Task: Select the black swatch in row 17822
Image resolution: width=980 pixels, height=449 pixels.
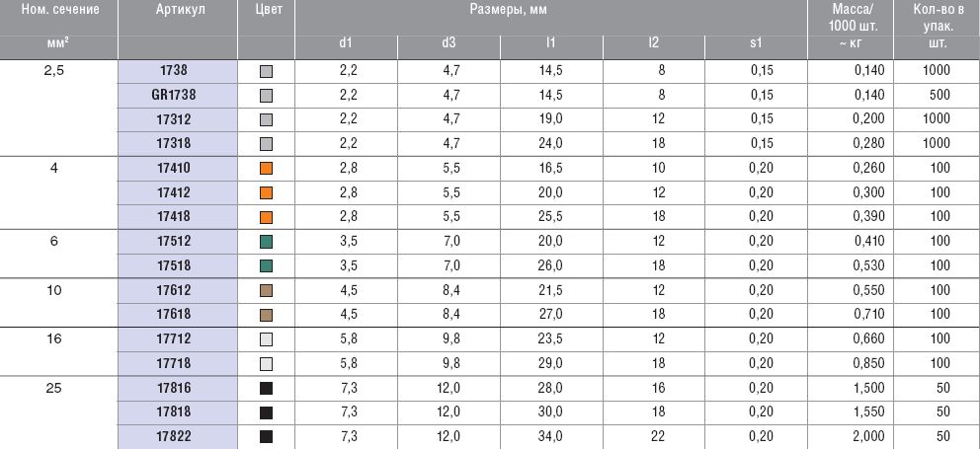Action: 265,436
